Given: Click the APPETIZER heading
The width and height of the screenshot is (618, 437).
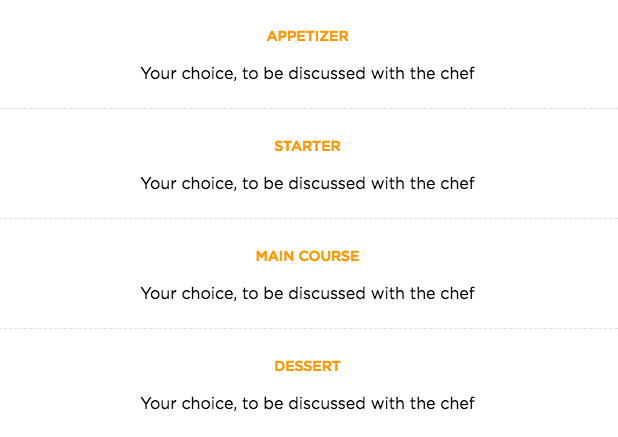Looking at the screenshot, I should click(307, 36).
